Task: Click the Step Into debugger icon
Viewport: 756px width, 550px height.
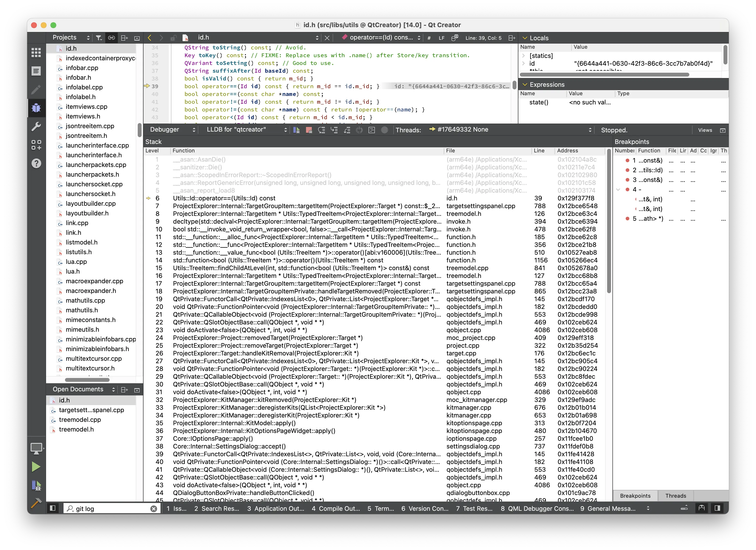Action: tap(334, 130)
